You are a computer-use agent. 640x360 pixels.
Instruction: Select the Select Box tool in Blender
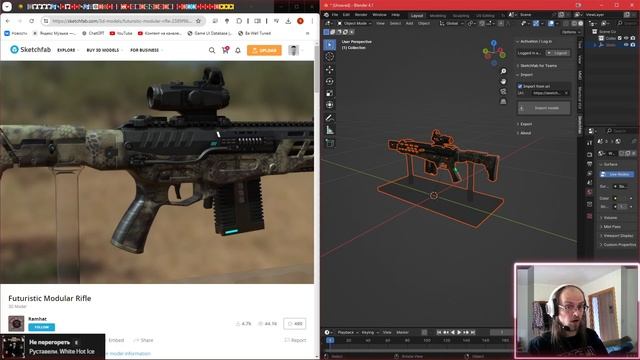[x=329, y=44]
